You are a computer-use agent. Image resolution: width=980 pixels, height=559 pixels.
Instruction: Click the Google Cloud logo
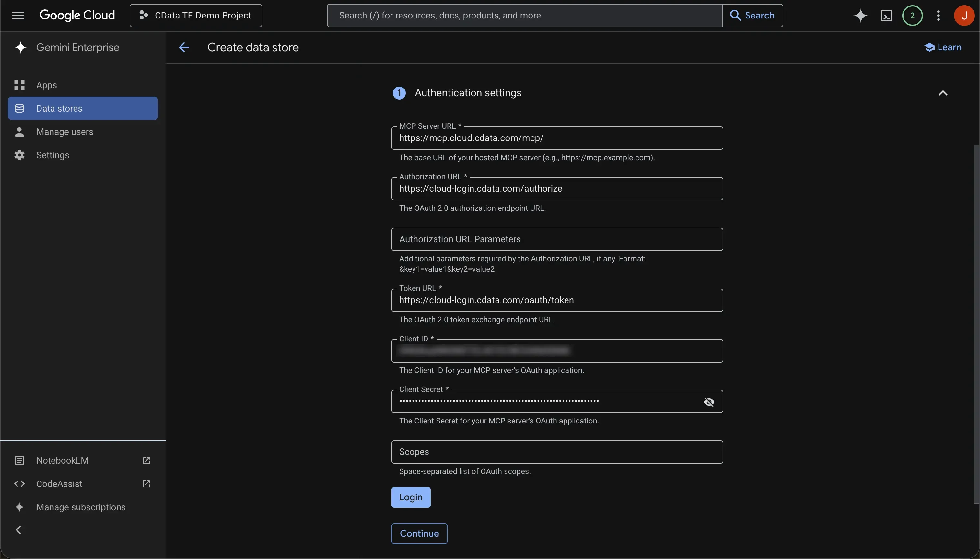point(77,15)
